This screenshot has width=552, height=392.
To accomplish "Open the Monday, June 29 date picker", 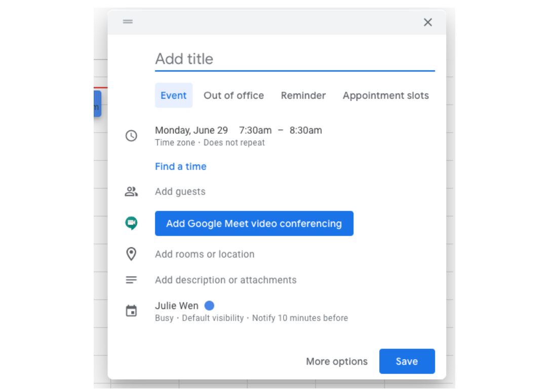I will (x=191, y=130).
